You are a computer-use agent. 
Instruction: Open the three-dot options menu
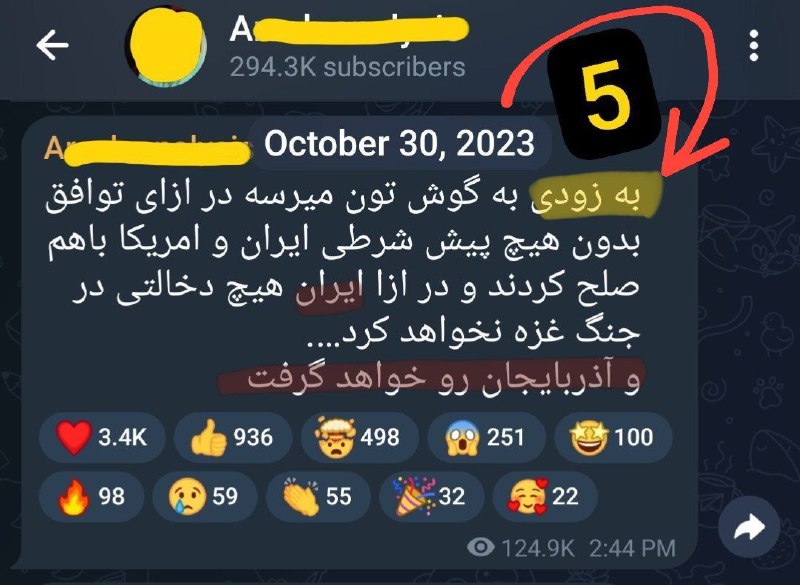click(754, 46)
